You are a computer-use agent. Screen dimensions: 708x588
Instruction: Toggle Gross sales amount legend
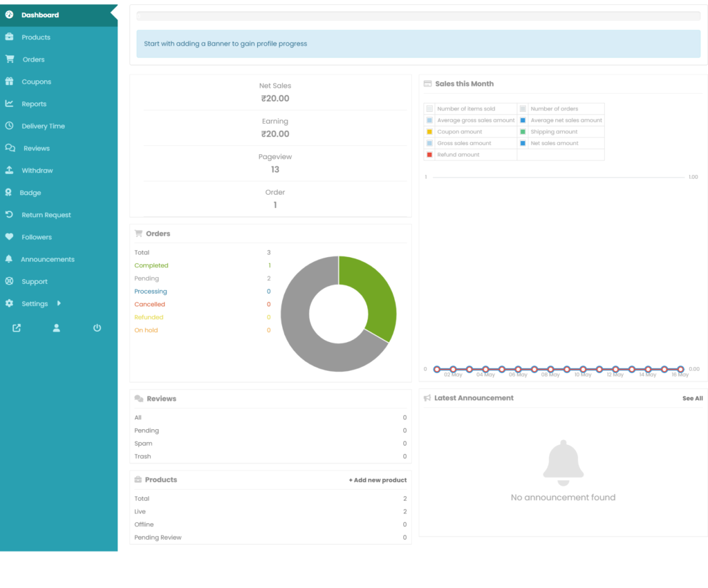(x=464, y=143)
